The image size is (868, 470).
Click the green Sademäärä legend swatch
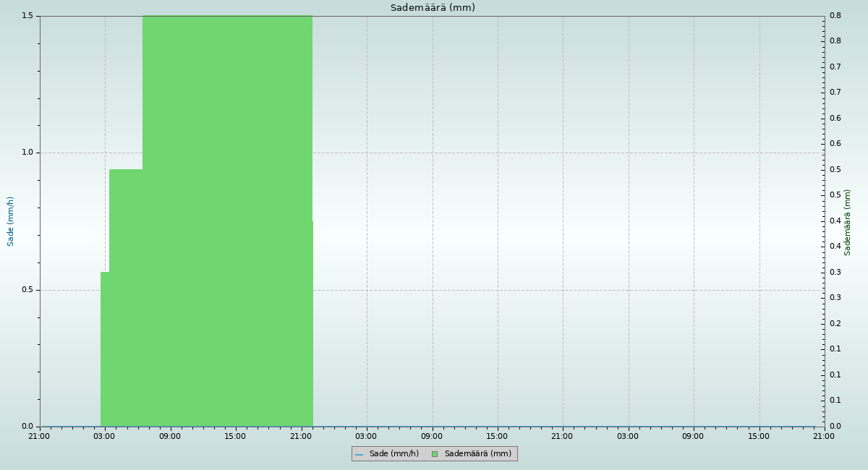435,454
